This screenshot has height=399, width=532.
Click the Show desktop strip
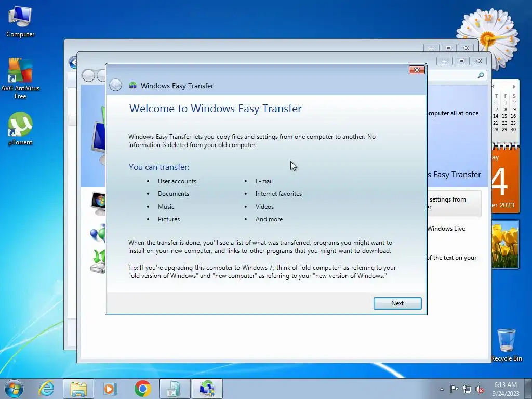(x=529, y=389)
